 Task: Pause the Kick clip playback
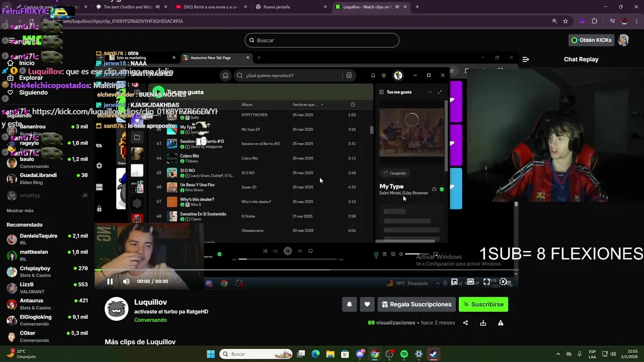[110, 281]
